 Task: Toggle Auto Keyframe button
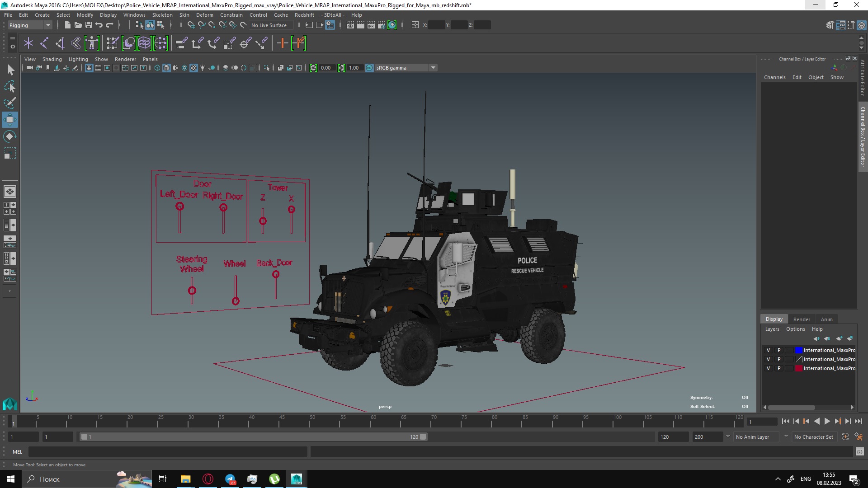pos(845,436)
